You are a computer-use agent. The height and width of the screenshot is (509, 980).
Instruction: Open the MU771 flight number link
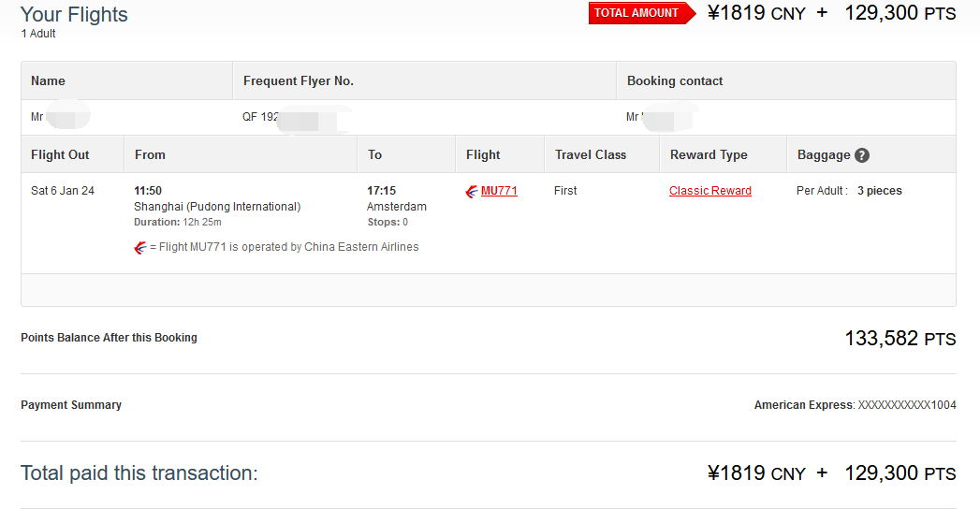coord(499,191)
